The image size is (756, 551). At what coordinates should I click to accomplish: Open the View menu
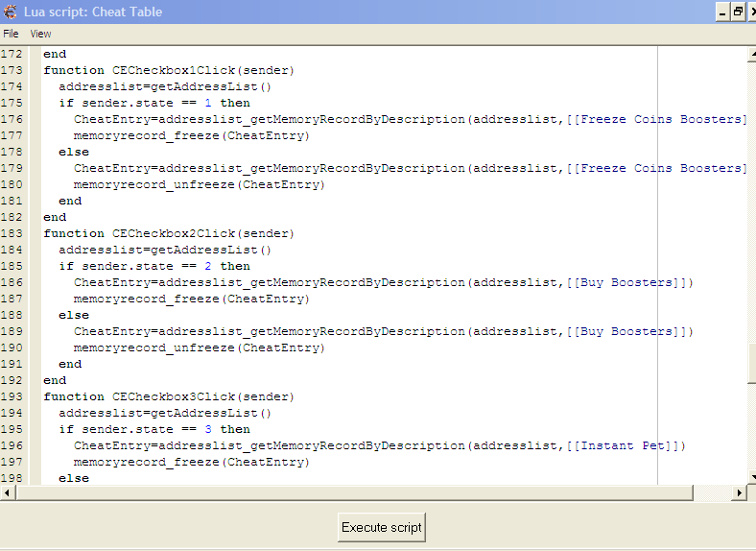click(x=40, y=34)
